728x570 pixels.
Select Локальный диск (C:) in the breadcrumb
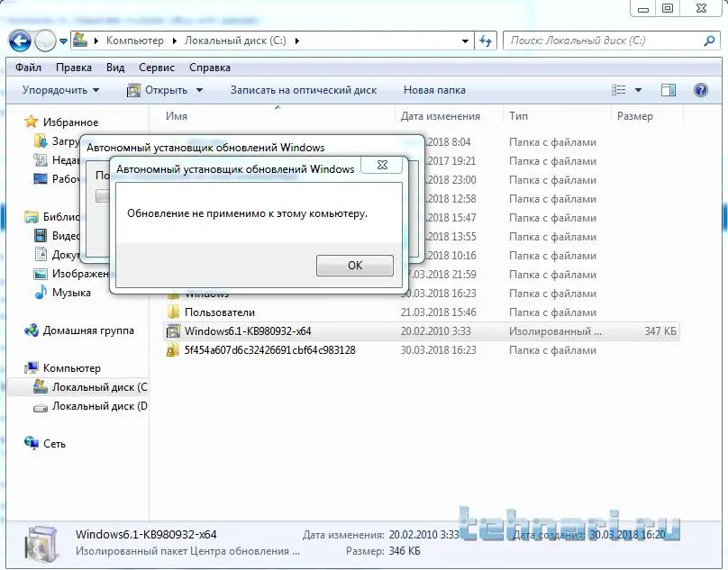235,41
